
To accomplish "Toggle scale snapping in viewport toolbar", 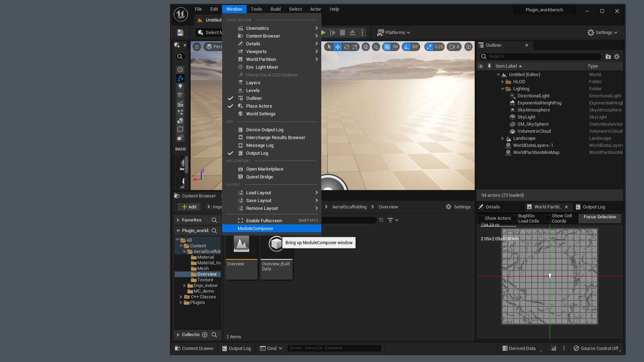I will coord(429,47).
